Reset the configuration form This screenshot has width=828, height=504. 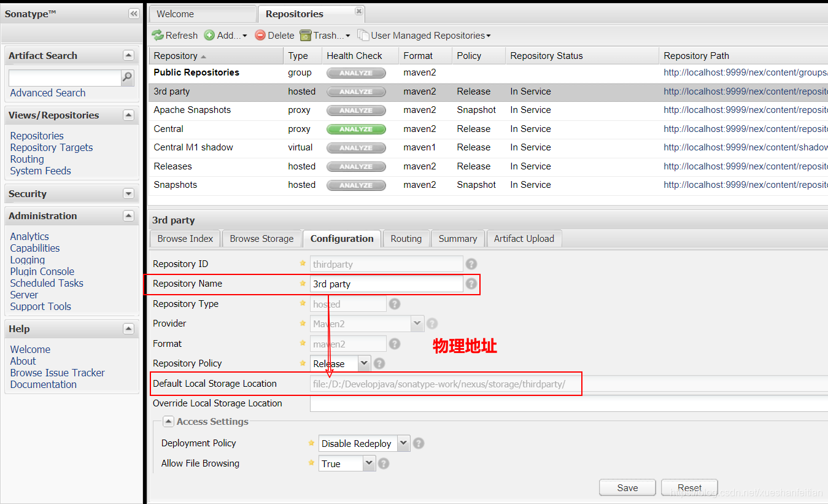click(689, 487)
